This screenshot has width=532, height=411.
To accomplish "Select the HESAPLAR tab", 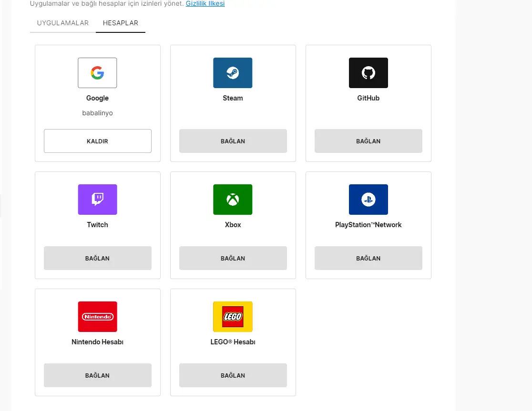I will (121, 23).
